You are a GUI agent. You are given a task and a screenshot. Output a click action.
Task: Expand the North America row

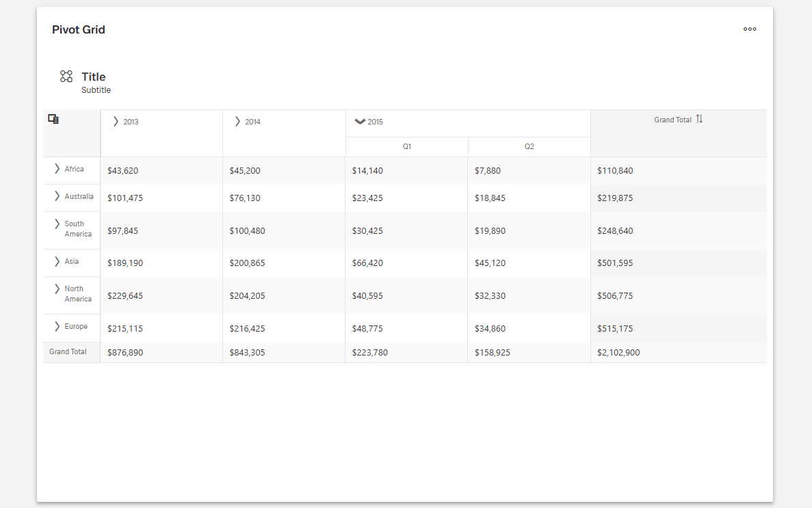(x=57, y=289)
